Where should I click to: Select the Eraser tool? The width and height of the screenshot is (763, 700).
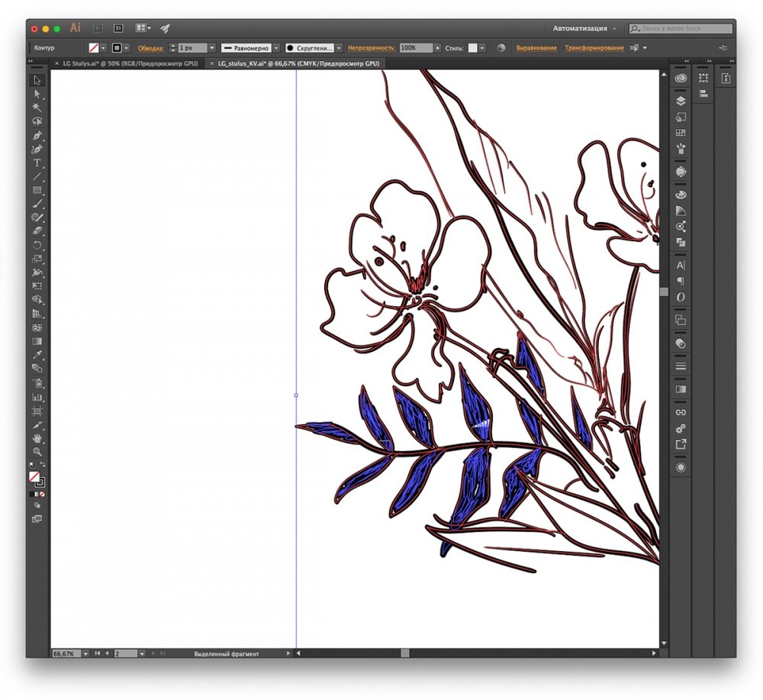37,231
